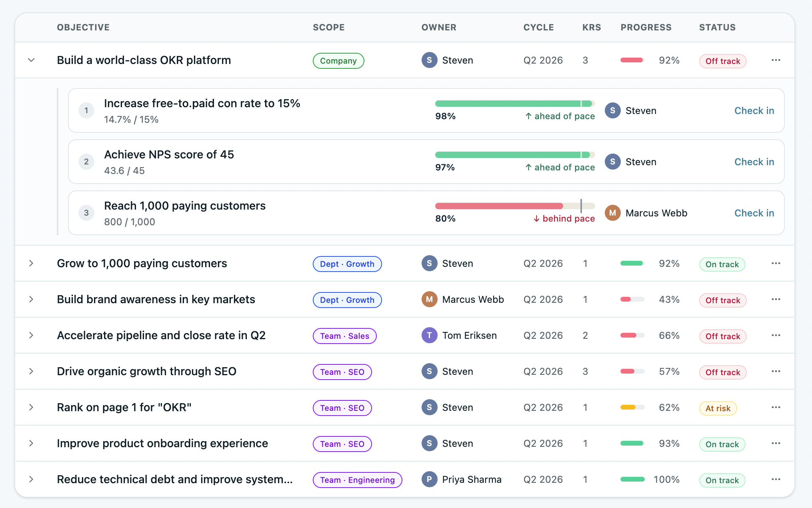Viewport: 812px width, 508px height.
Task: Click Team · SEO badge on Drive organic growth row
Action: pos(342,372)
